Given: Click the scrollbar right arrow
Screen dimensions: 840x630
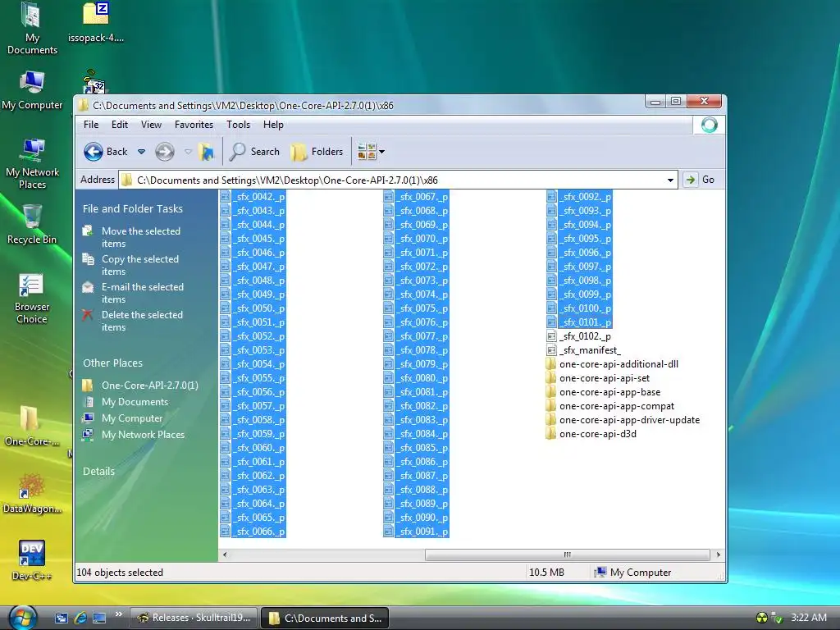Looking at the screenshot, I should [718, 555].
